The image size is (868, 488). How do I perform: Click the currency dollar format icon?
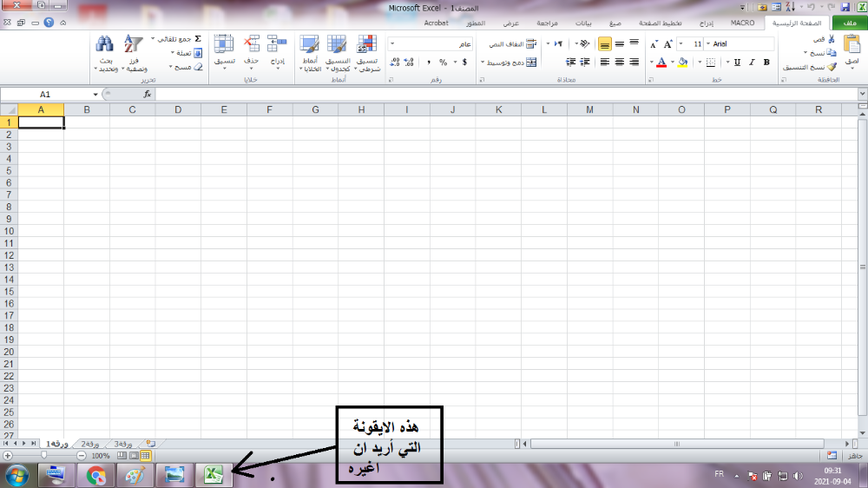464,62
